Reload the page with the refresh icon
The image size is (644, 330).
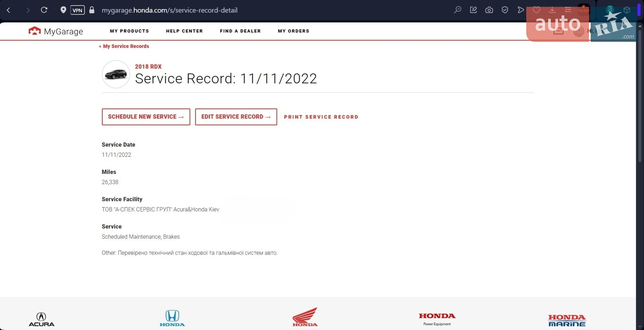(44, 10)
